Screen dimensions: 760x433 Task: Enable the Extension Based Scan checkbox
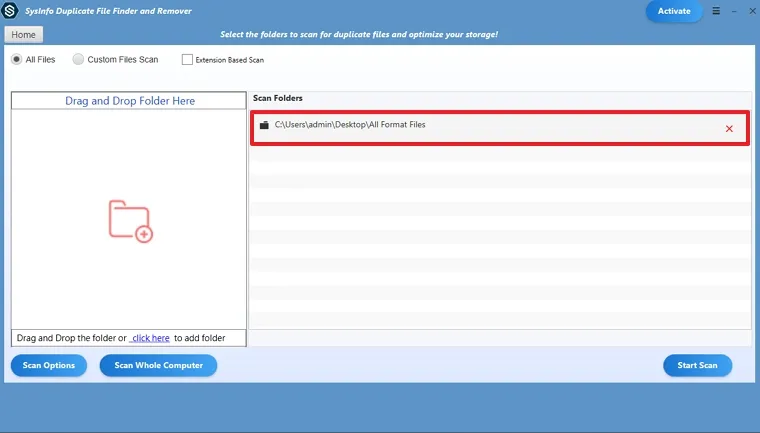[187, 60]
